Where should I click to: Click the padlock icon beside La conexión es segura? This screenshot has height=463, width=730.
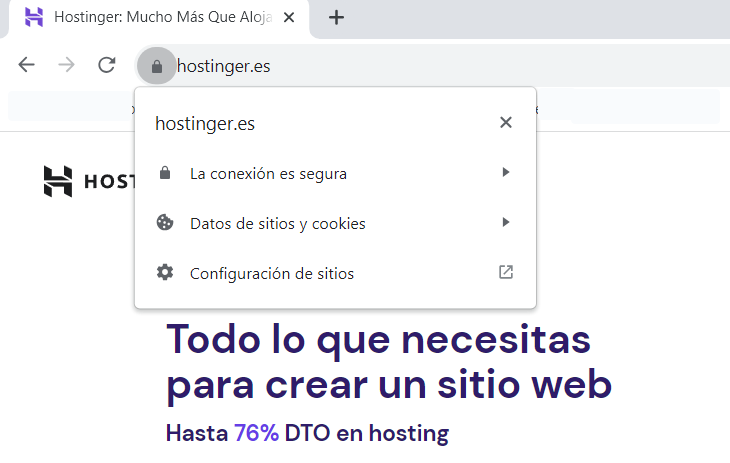[165, 172]
